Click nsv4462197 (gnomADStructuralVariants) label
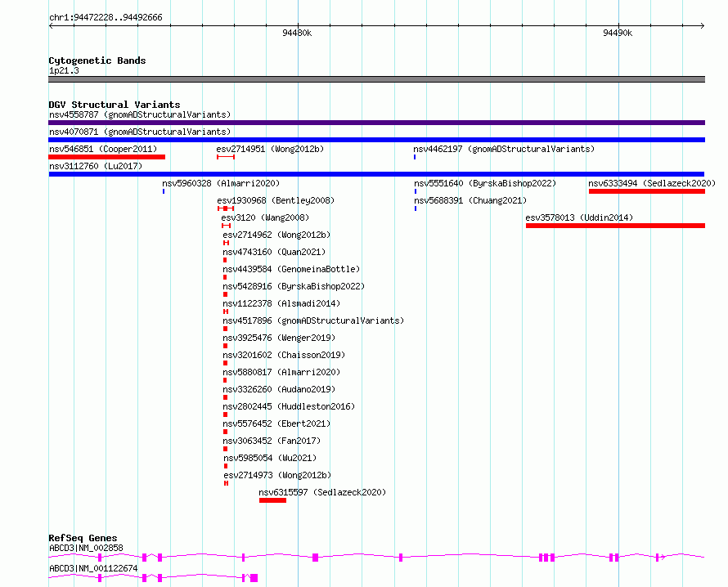Screen dimensions: 728x587 point(504,149)
